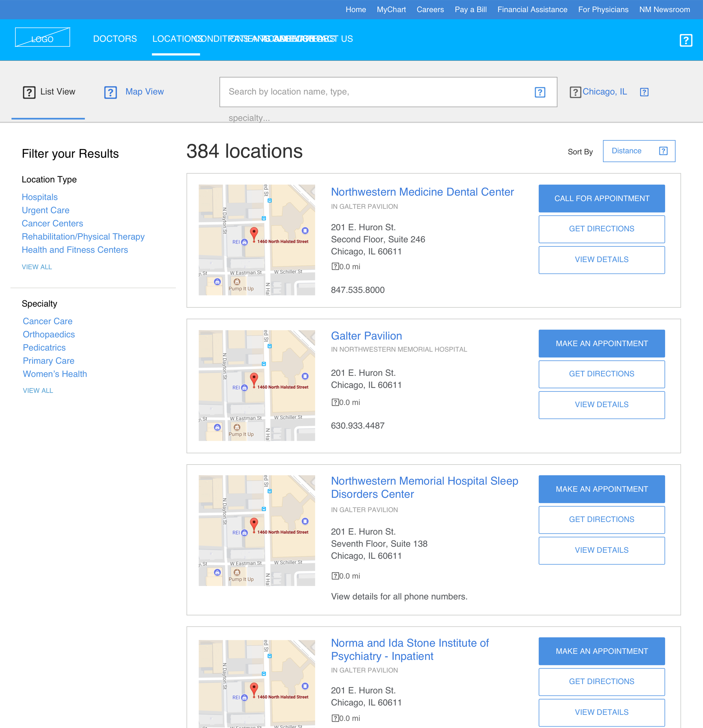
Task: Click the distance icon in Galter Pavilion card
Action: coord(335,402)
